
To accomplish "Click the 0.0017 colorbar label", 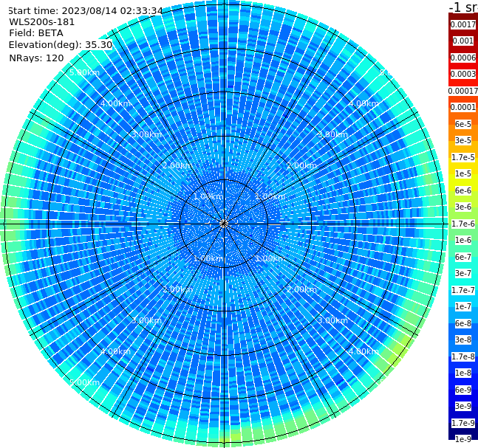I will tap(463, 24).
